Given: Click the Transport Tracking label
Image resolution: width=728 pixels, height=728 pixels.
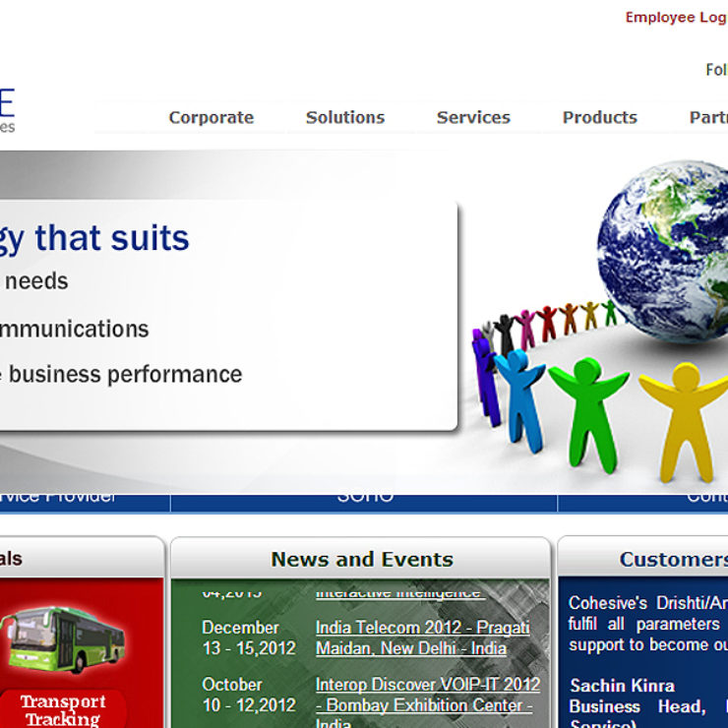Looking at the screenshot, I should pos(63,710).
